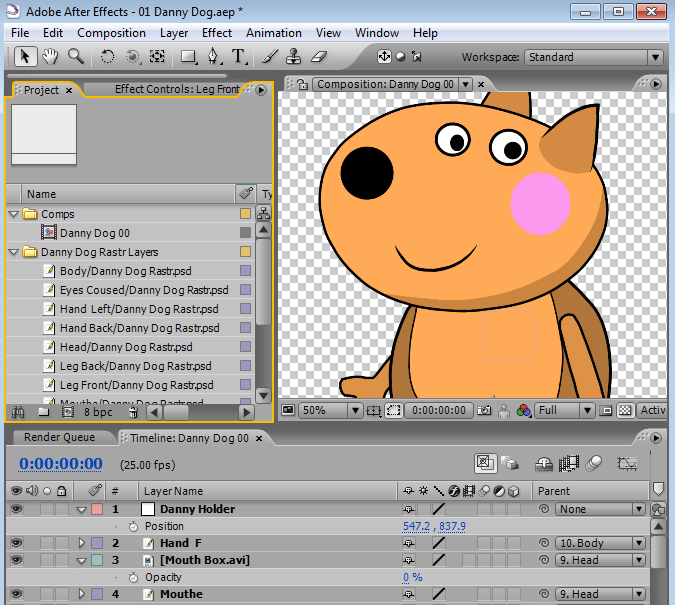Collapse the Danny Dog Rastr Layers folder
Screen dimensions: 675x605
click(x=14, y=252)
